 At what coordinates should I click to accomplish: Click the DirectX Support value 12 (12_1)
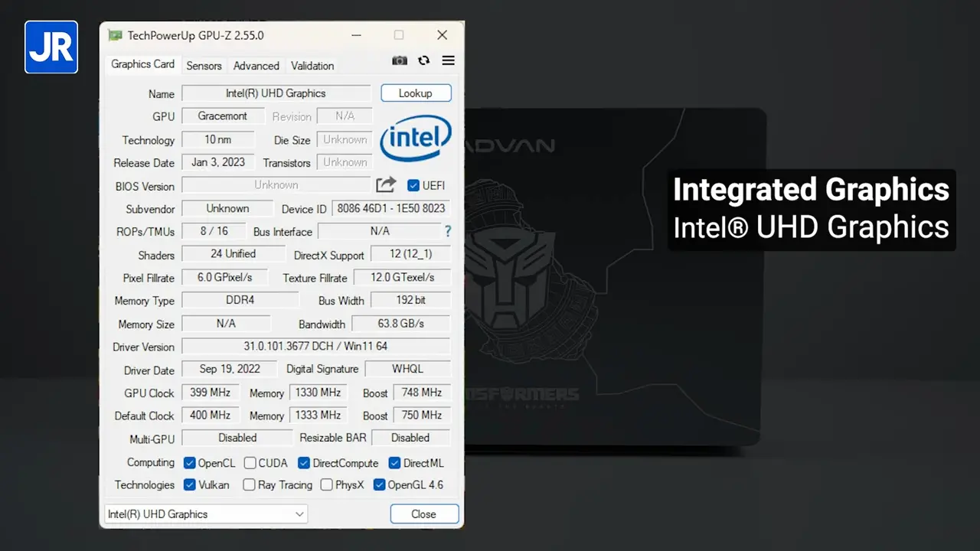(x=410, y=254)
